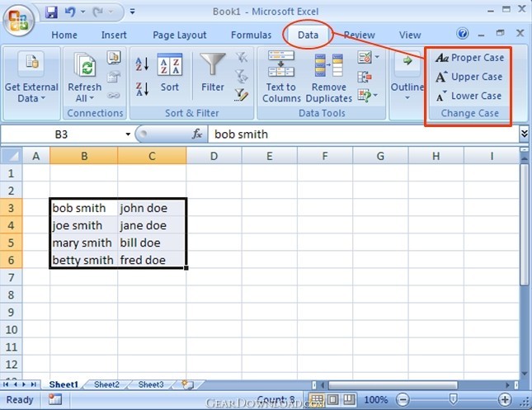Sort Z to A descending
Screen dimensions: 532x410
142,89
